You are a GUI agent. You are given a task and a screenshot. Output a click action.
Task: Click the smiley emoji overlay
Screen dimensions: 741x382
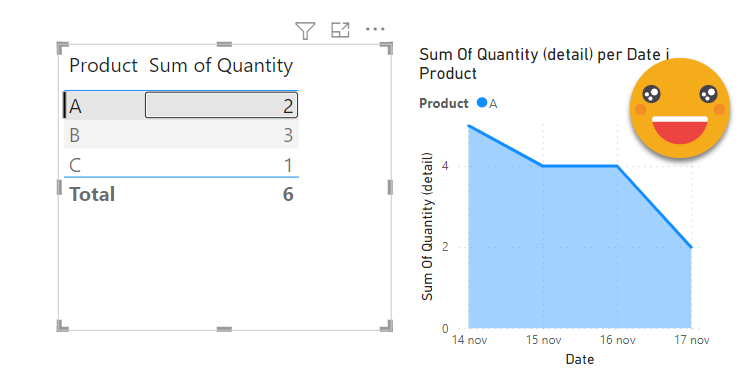coord(680,108)
